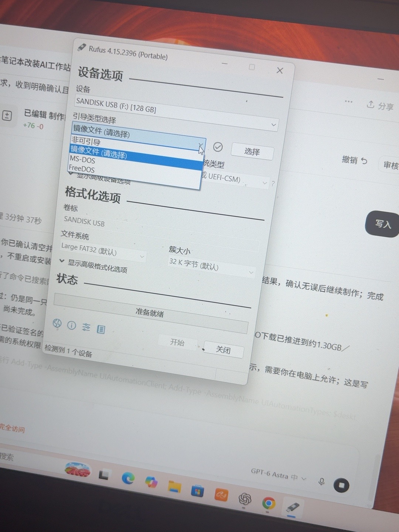
Task: Open Rufus About info icon
Action: coord(72,325)
